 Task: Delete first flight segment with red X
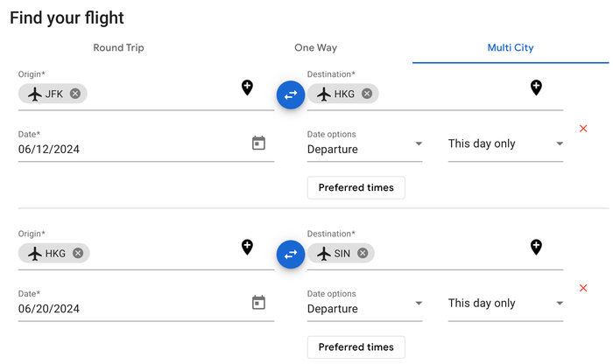click(583, 129)
